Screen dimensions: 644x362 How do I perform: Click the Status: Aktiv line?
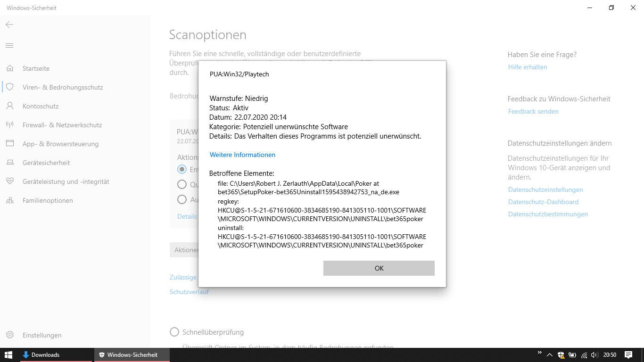click(x=229, y=108)
